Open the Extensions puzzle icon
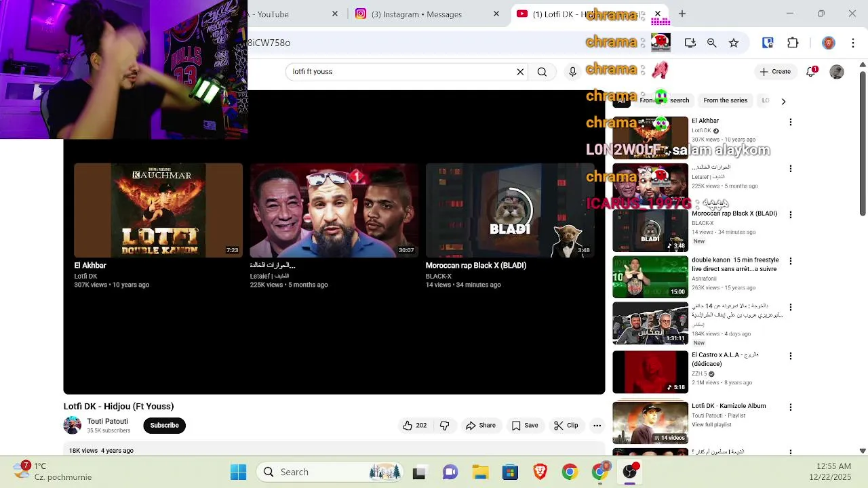This screenshot has width=868, height=488. (793, 43)
